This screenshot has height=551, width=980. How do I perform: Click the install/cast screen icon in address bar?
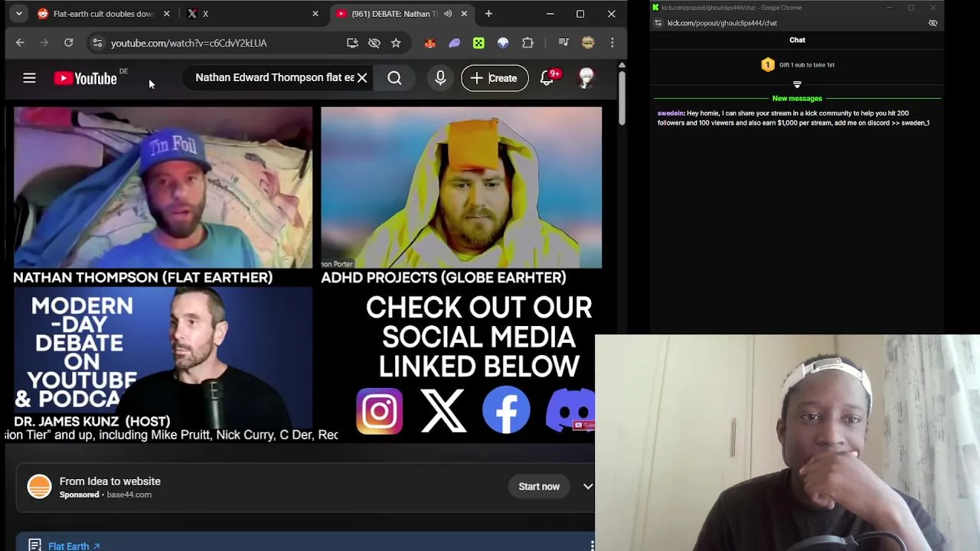tap(352, 43)
